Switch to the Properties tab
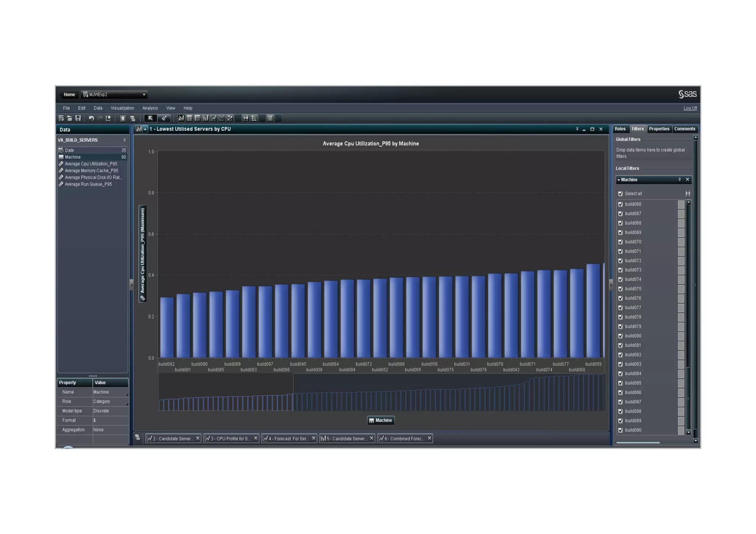The image size is (756, 534). (x=659, y=129)
